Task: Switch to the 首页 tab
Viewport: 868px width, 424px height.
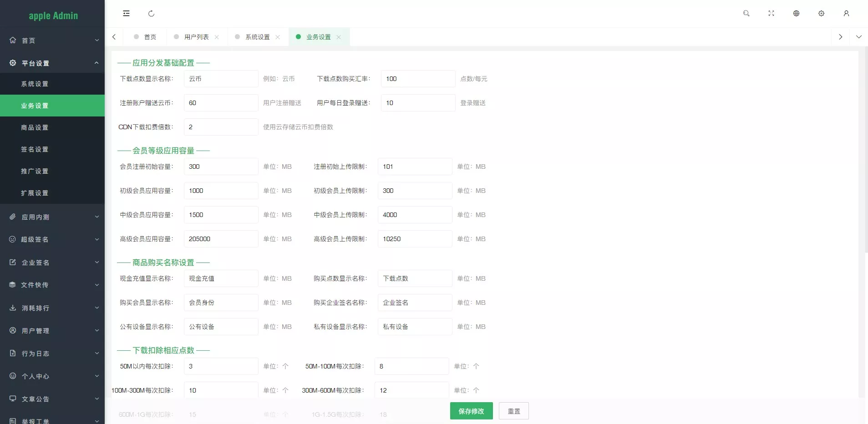Action: coord(145,37)
